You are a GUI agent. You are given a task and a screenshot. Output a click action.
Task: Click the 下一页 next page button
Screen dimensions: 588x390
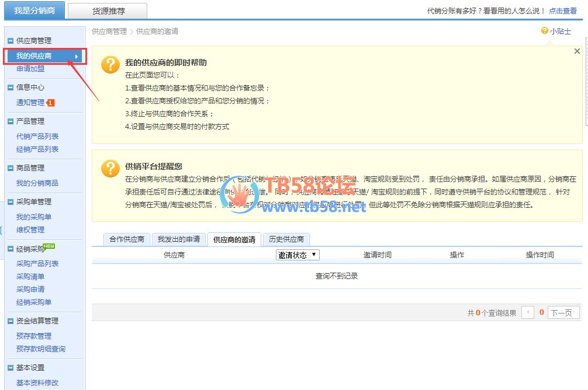click(563, 313)
